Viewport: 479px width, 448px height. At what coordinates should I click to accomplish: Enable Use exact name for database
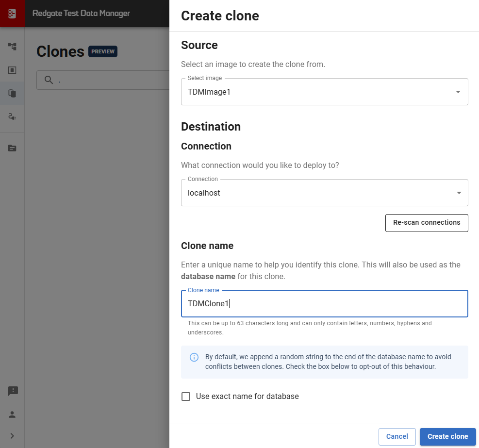click(x=186, y=397)
